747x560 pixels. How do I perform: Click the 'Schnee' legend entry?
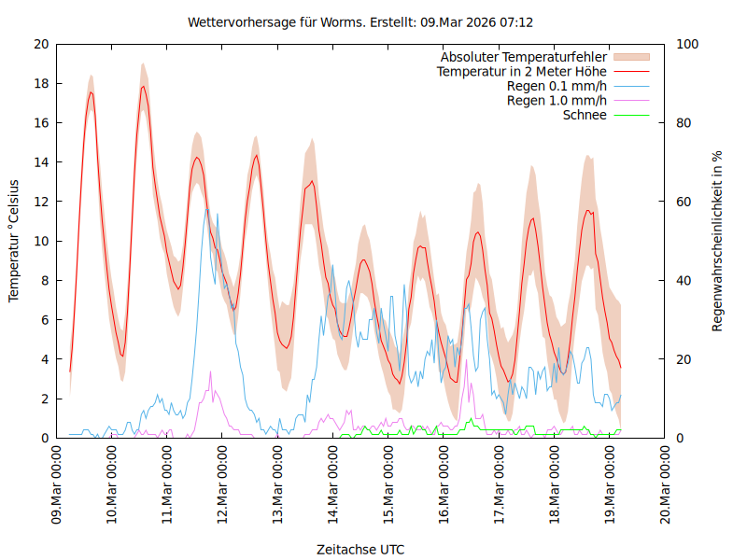pyautogui.click(x=585, y=115)
